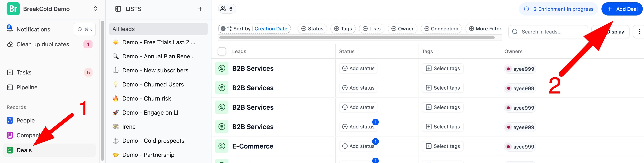Viewport: 644px width, 163px height.
Task: Focus the Search in leads field
Action: click(x=548, y=32)
